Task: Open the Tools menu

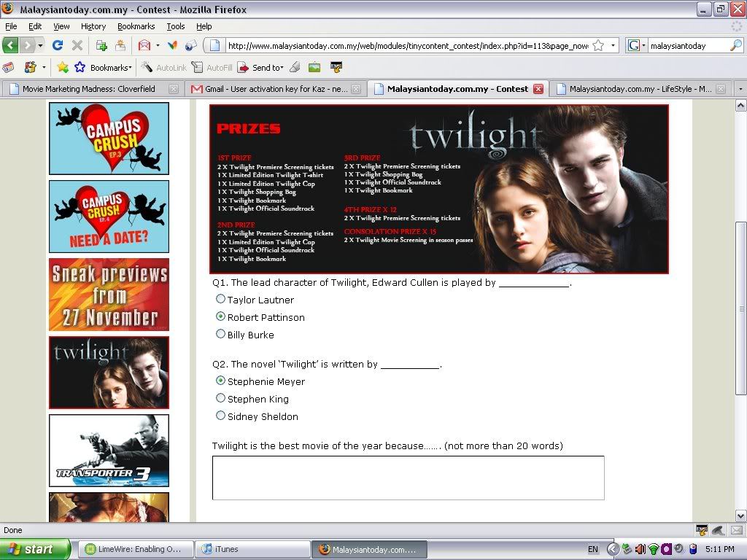Action: point(175,26)
